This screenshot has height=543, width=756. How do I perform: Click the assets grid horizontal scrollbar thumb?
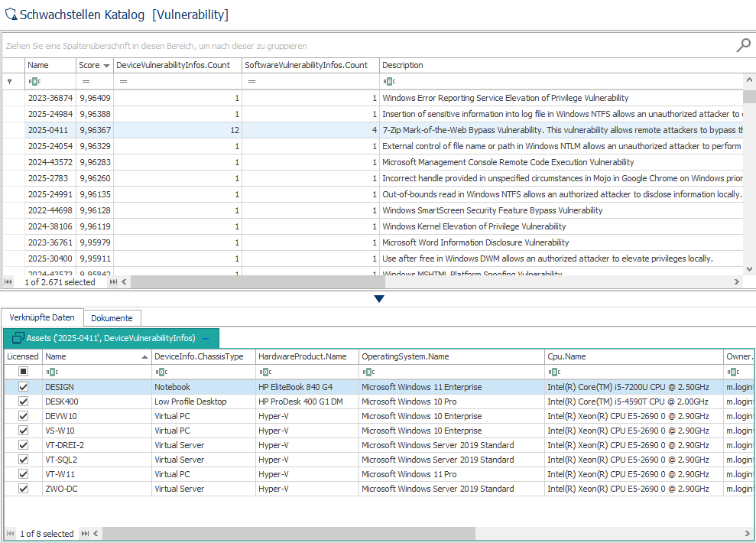[x=288, y=534]
